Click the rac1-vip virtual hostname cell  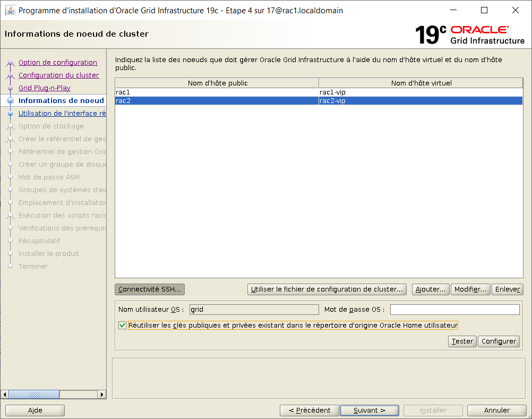(421, 92)
